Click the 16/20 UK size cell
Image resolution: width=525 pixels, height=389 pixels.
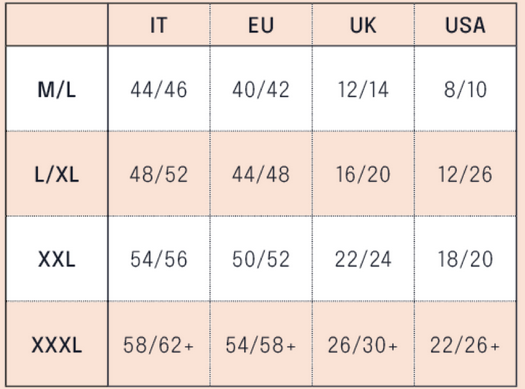coord(363,175)
